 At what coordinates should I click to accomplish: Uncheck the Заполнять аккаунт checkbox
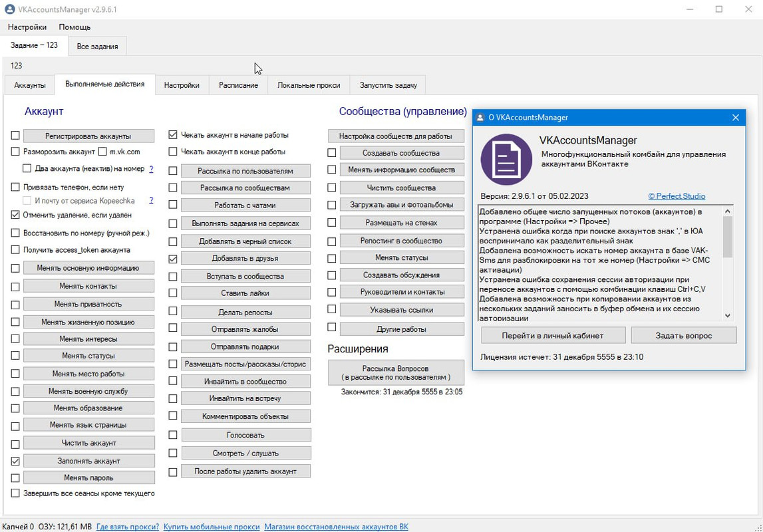tap(15, 461)
